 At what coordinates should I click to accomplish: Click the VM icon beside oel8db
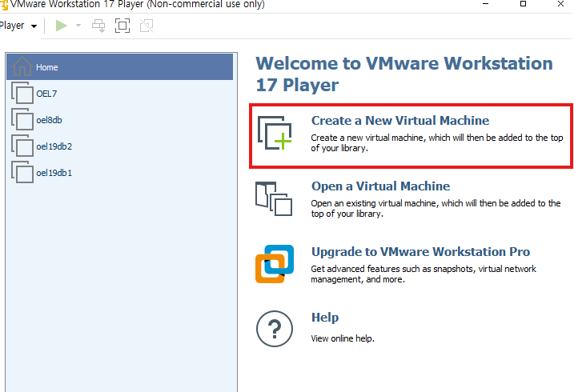tap(22, 119)
